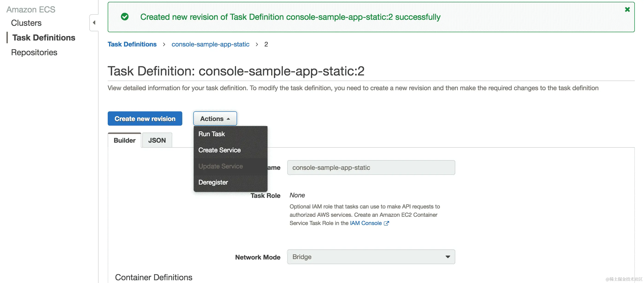The height and width of the screenshot is (283, 644).
Task: Select Run Task from Actions menu
Action: click(x=212, y=134)
